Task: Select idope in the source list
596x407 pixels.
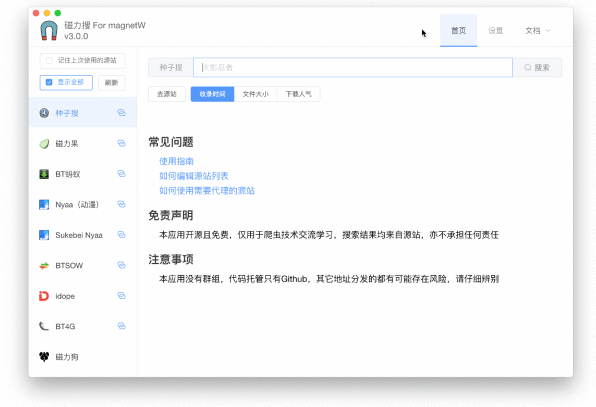Action: [x=82, y=296]
